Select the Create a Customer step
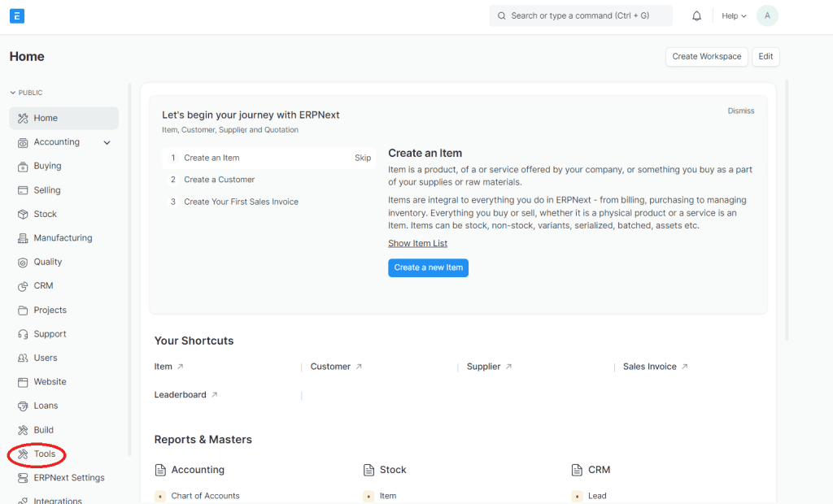833x504 pixels. tap(219, 180)
